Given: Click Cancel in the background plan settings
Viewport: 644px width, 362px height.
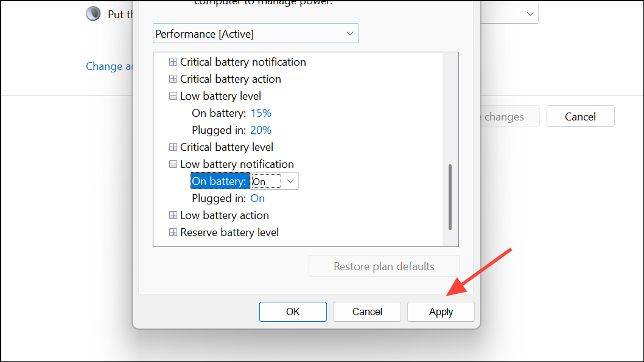Looking at the screenshot, I should pyautogui.click(x=580, y=117).
